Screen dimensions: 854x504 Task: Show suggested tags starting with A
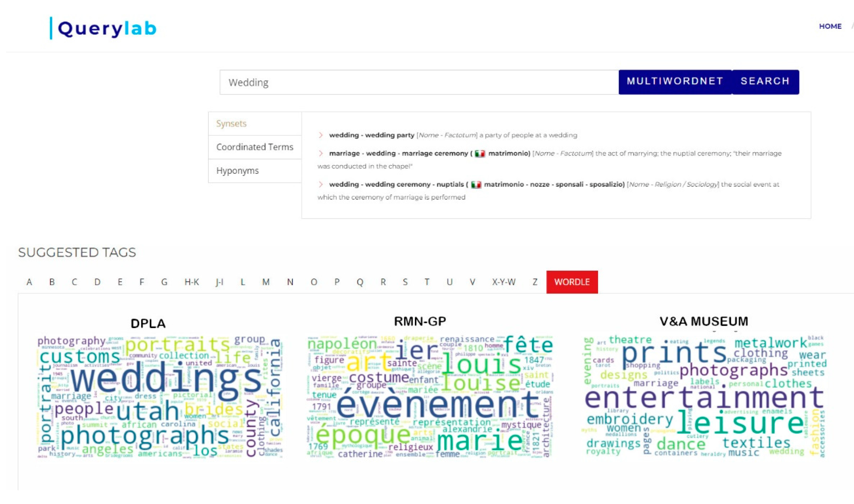[x=29, y=282]
